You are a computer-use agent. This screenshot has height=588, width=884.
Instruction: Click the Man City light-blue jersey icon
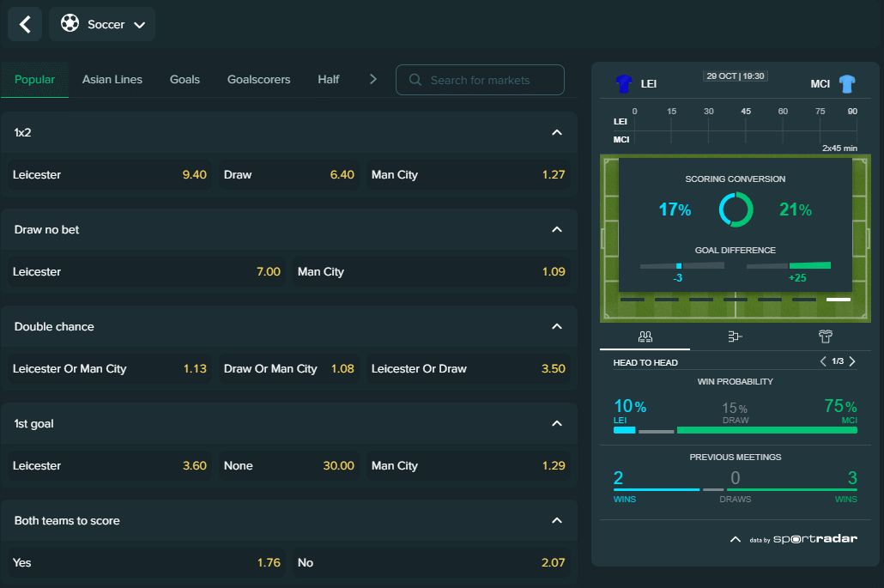[847, 84]
